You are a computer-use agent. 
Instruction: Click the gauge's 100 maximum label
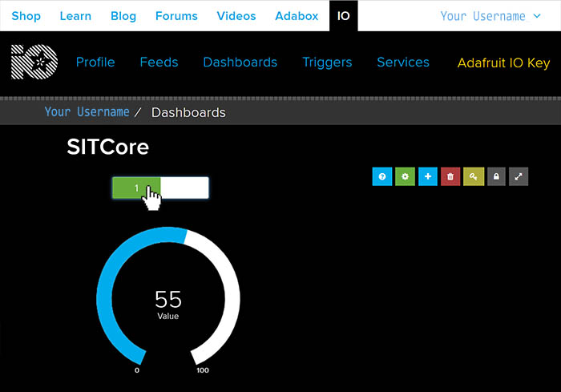(x=203, y=370)
